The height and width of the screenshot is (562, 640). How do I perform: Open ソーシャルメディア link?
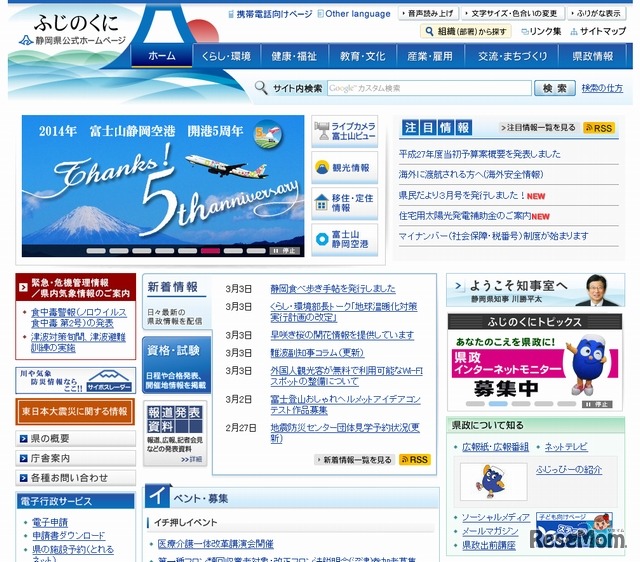[x=496, y=518]
